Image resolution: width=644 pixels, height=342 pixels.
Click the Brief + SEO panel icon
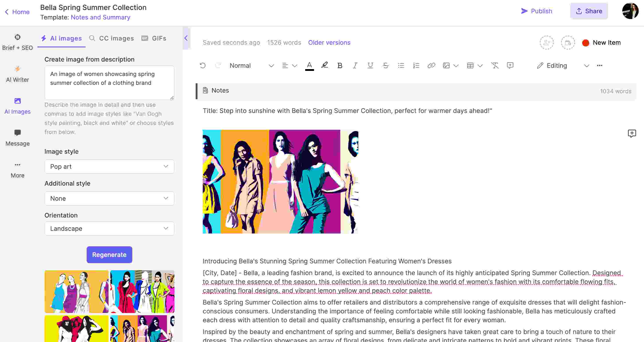[17, 37]
